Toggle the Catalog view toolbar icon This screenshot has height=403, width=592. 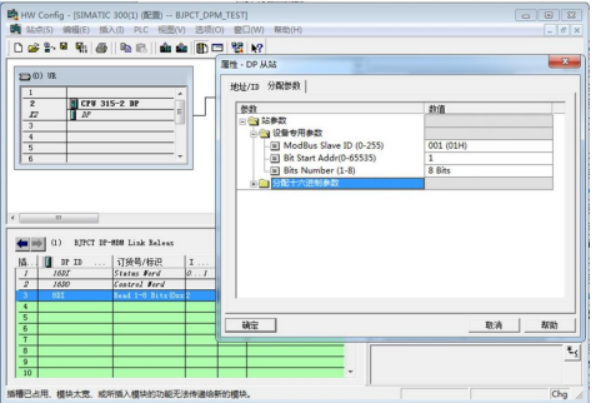[x=201, y=48]
